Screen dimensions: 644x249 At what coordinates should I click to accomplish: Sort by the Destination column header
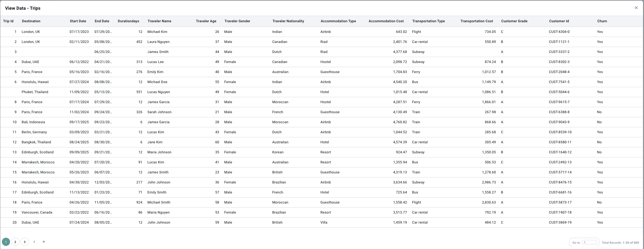pos(31,21)
